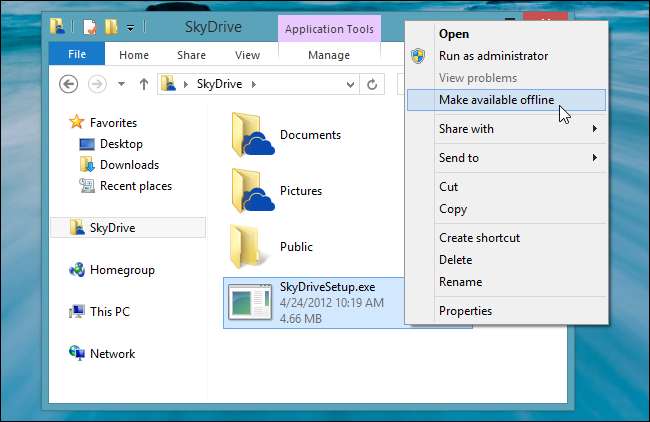Open Downloads in the navigation pane
The height and width of the screenshot is (422, 650).
(130, 165)
